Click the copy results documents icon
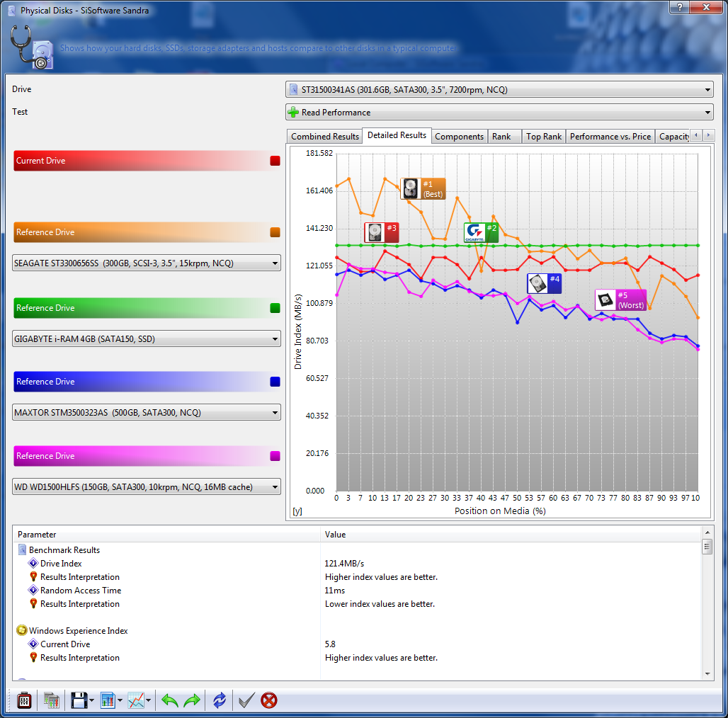 click(52, 700)
